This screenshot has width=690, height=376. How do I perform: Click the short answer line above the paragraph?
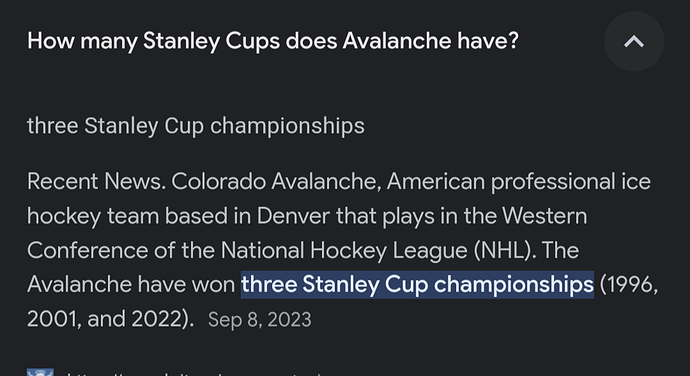pos(196,126)
